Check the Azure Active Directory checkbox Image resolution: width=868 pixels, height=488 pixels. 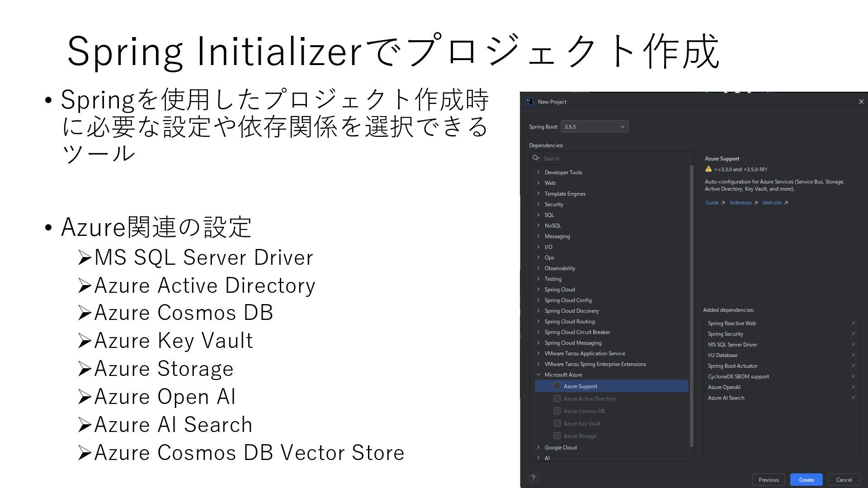[557, 399]
